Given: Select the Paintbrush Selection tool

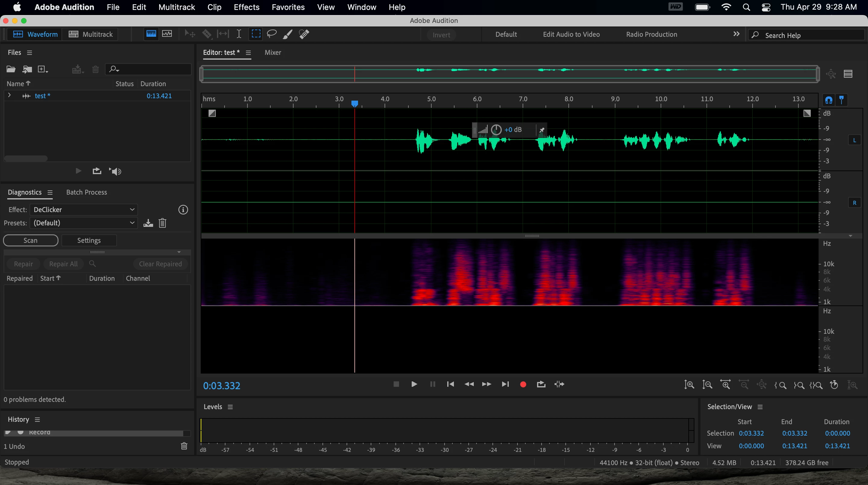Looking at the screenshot, I should 288,34.
